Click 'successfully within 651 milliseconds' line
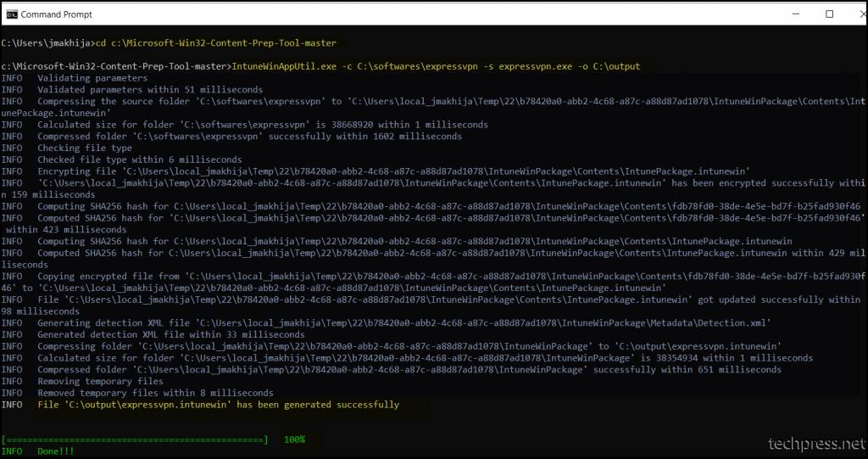Viewport: 868px width, 459px height. [392, 370]
